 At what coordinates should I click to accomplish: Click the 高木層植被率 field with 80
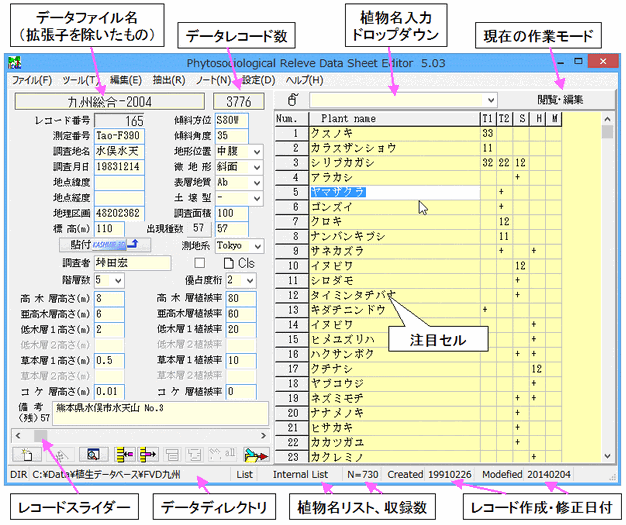click(241, 299)
